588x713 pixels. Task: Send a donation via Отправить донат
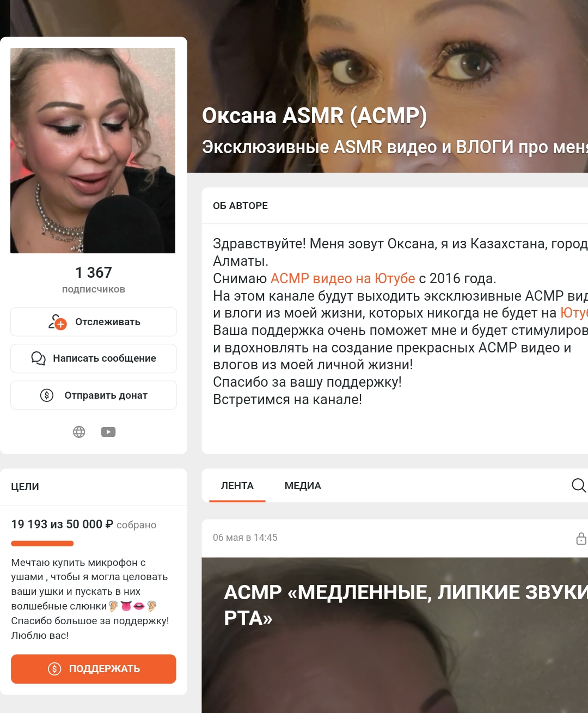[94, 395]
